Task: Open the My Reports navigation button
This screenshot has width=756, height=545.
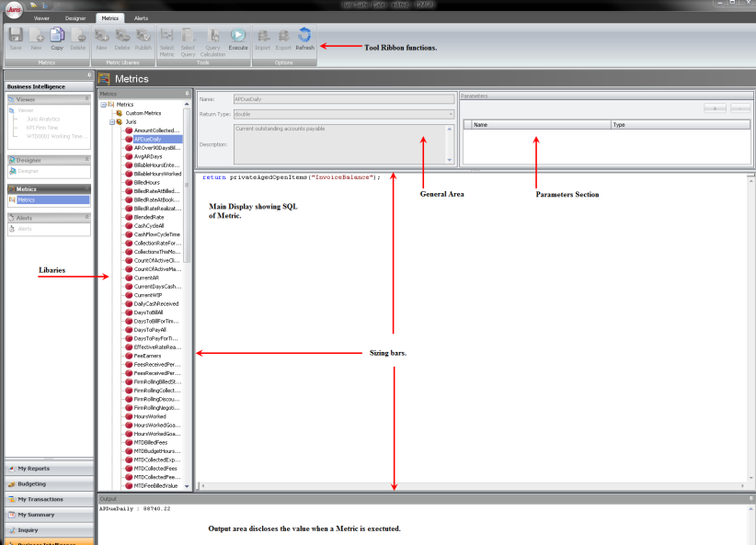Action: [48, 469]
